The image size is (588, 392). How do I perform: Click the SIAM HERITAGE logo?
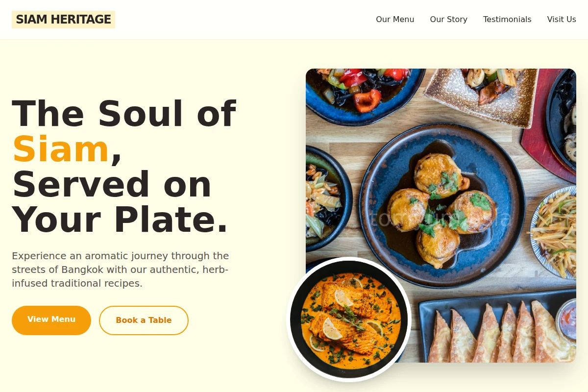(x=63, y=20)
